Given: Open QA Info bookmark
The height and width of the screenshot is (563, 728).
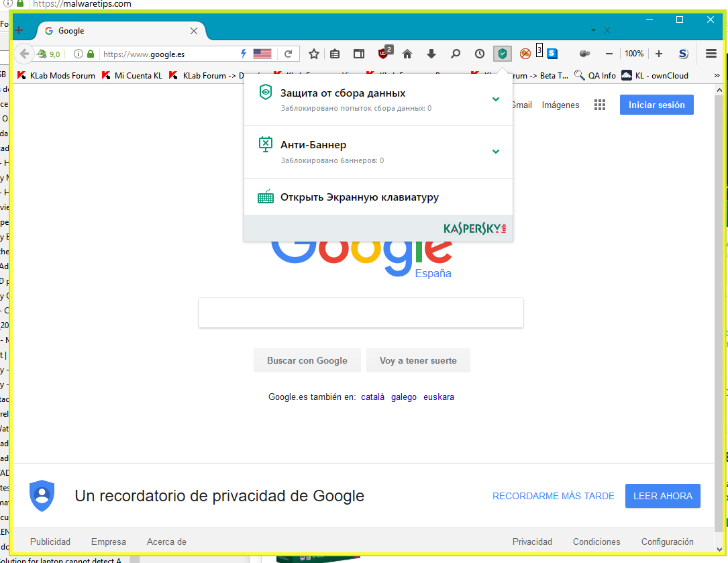Looking at the screenshot, I should point(595,75).
